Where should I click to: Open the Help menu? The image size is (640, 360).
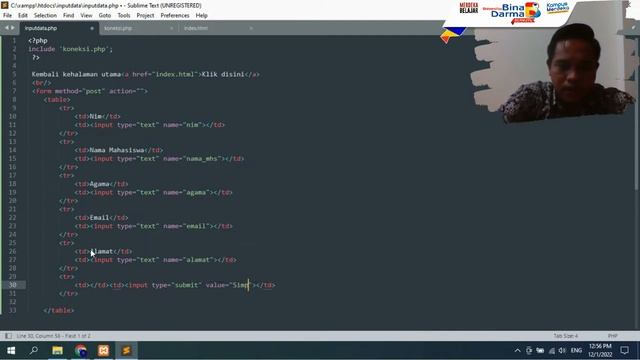click(202, 16)
